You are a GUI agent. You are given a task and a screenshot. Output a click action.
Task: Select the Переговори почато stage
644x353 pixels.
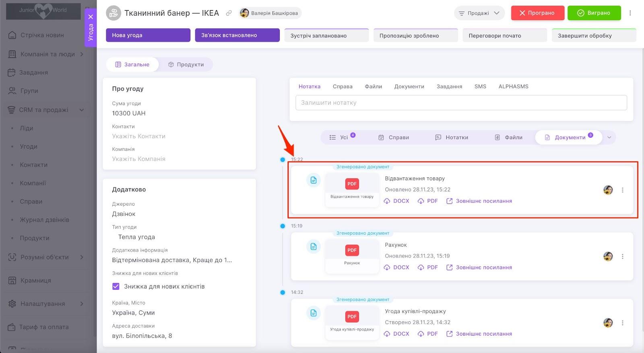pos(505,35)
